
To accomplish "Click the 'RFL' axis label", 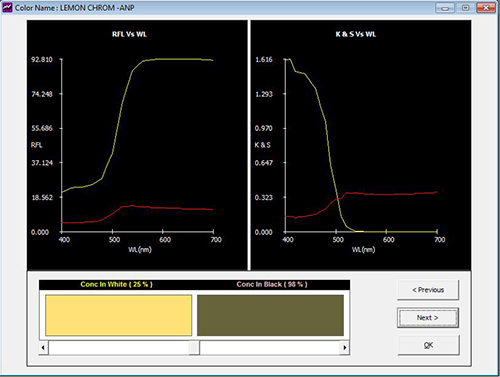I will [x=37, y=145].
